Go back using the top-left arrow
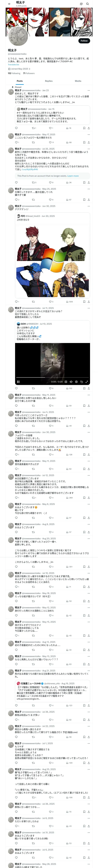The height and width of the screenshot is (868, 98). [x=9, y=4]
